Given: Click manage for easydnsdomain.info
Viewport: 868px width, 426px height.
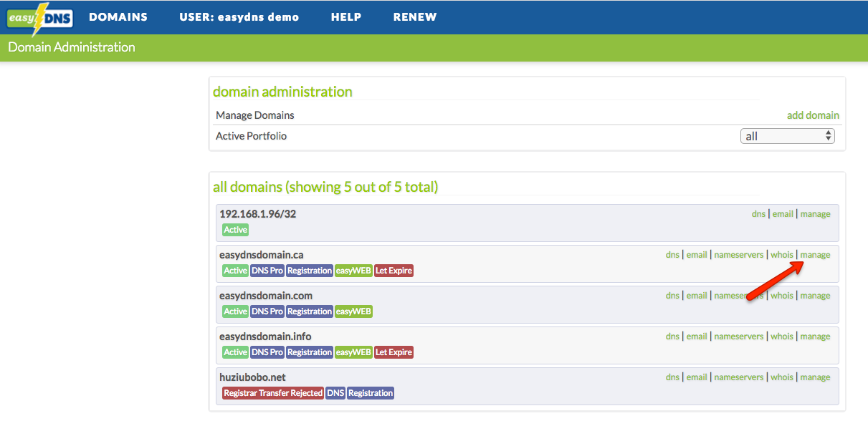Looking at the screenshot, I should point(816,337).
